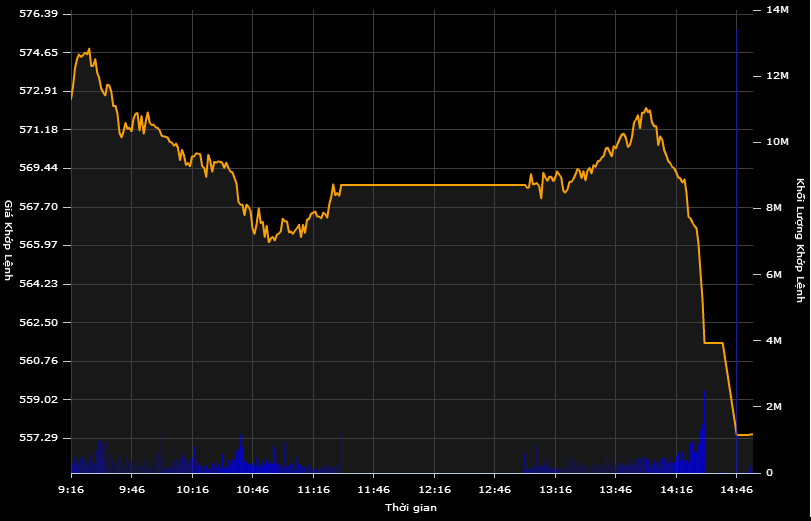Click the 'Thời gian' axis title
The image size is (811, 521).
[410, 508]
